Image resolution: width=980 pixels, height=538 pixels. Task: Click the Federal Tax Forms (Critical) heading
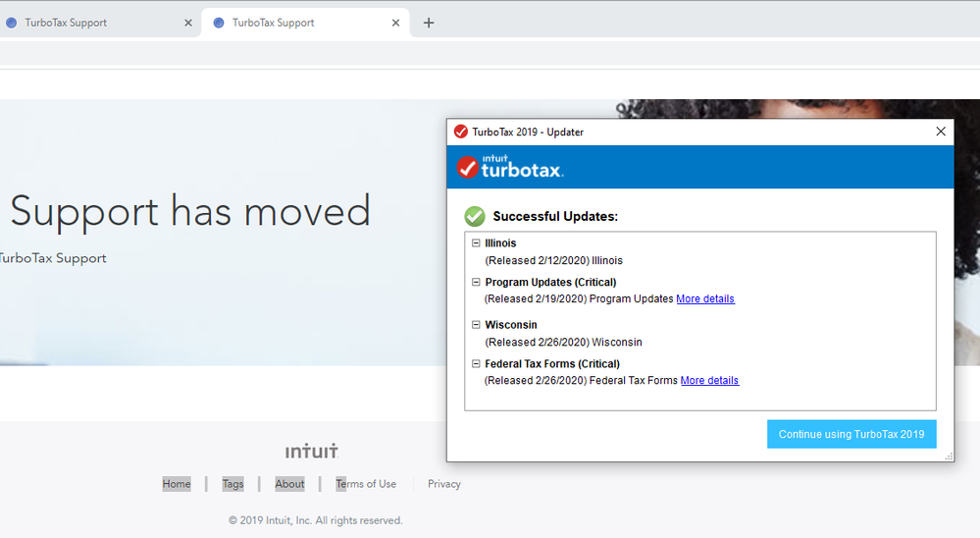coord(552,363)
